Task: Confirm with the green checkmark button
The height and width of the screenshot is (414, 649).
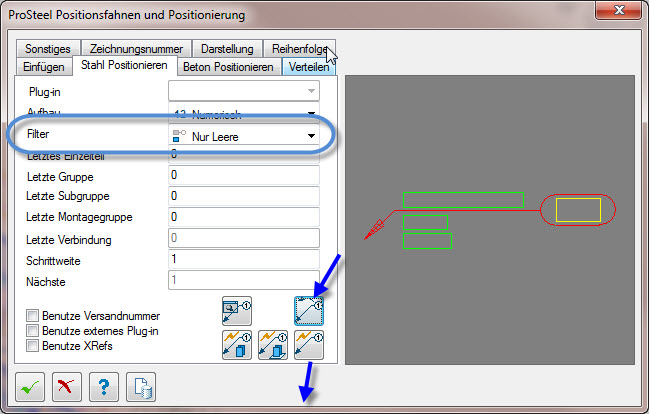Action: [30, 387]
